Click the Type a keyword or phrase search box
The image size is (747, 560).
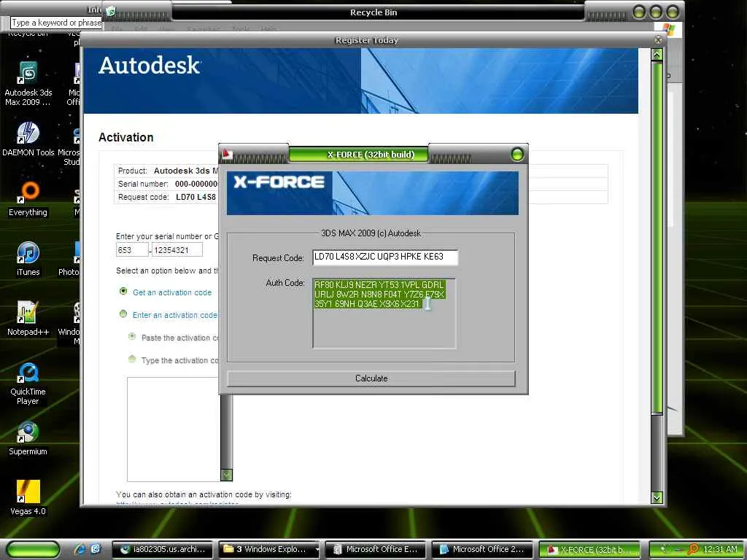click(56, 23)
